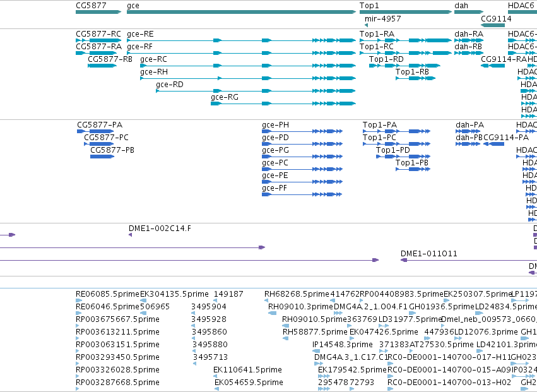Select the dah-RA transcript
This screenshot has width=537, height=392.
469,40
